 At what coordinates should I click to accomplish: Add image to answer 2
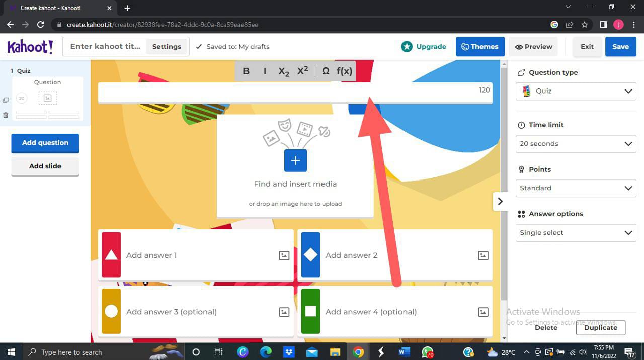[483, 255]
